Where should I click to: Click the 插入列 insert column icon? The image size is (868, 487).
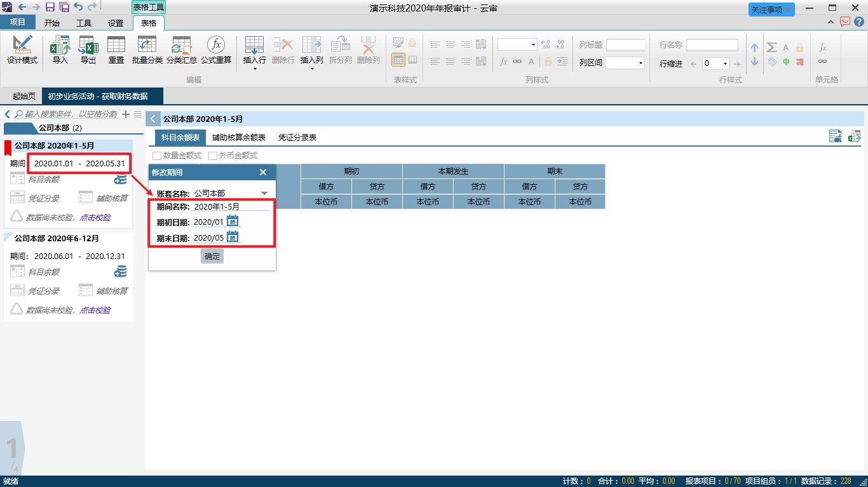coord(311,44)
